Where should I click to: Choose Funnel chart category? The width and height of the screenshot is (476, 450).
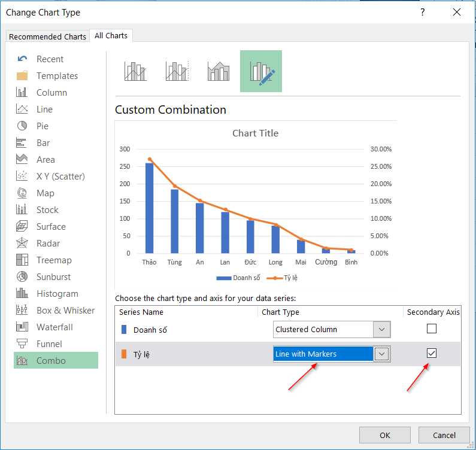(x=56, y=343)
